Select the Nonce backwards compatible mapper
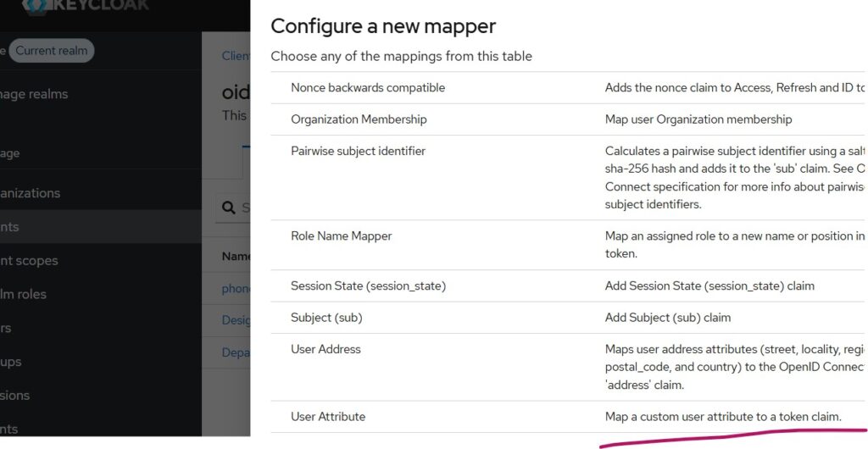Viewport: 868px width, 449px height. pos(368,88)
